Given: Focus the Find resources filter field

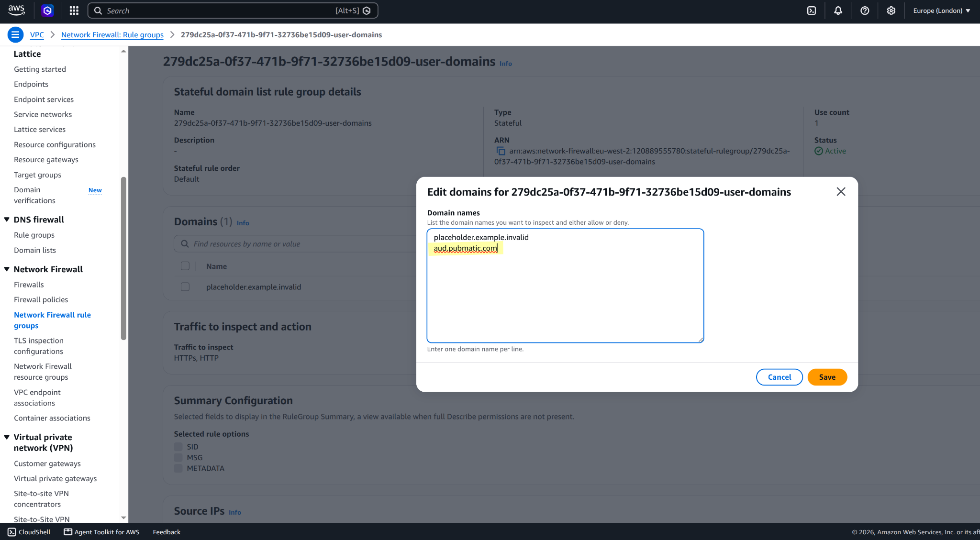Looking at the screenshot, I should (296, 244).
